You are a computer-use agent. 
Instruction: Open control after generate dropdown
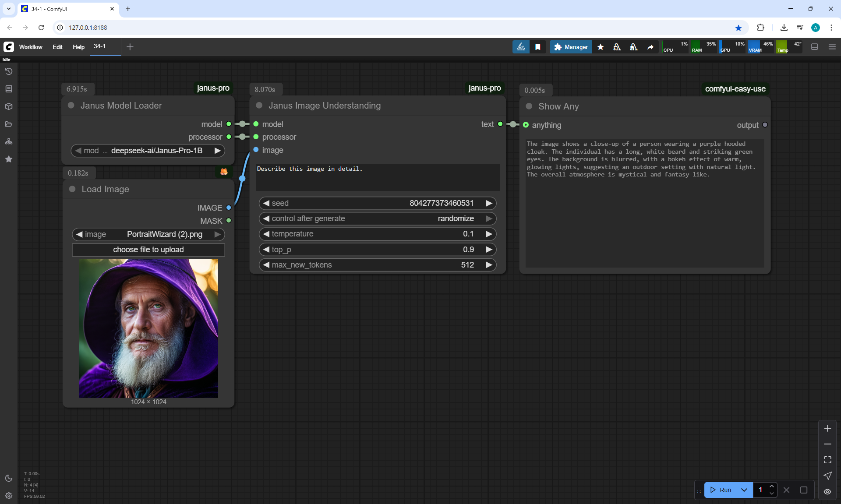(x=377, y=219)
